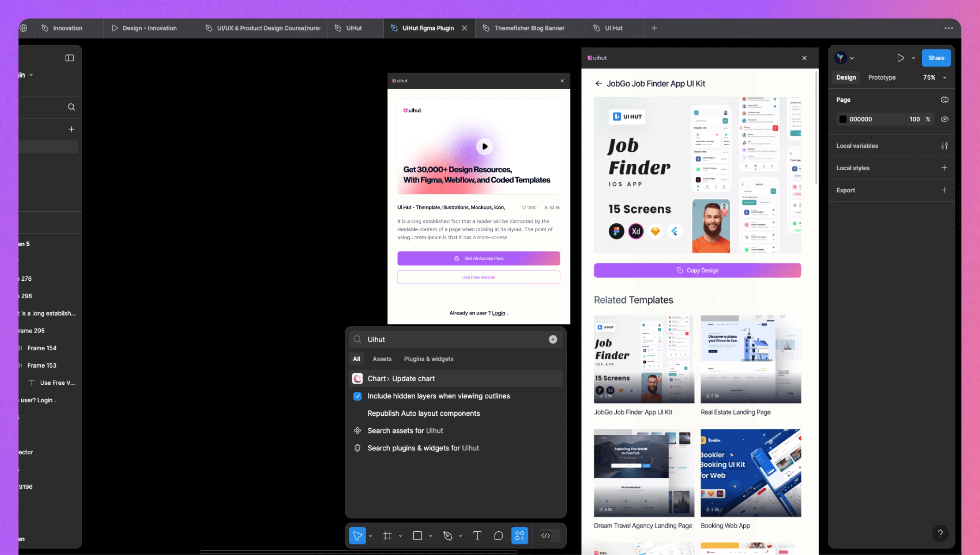Image resolution: width=980 pixels, height=555 pixels.
Task: Expand the Rectangle tool options chevron
Action: pyautogui.click(x=430, y=536)
